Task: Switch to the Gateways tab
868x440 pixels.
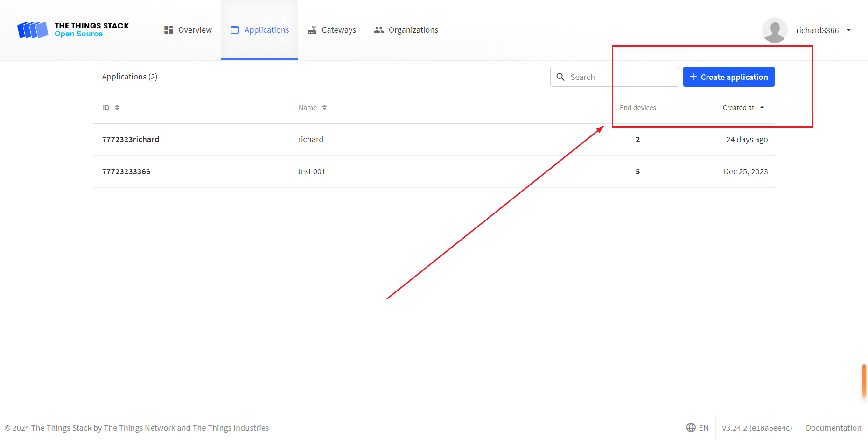Action: click(x=338, y=30)
